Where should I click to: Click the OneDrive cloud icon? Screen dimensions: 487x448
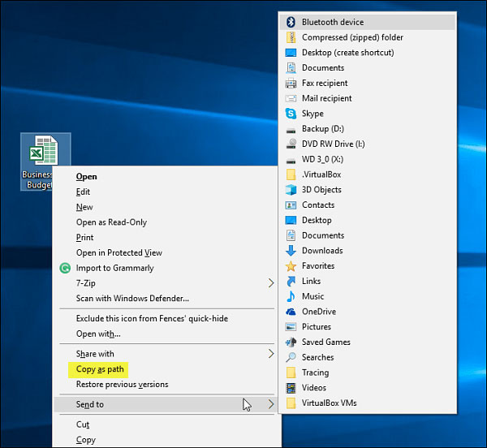(291, 312)
